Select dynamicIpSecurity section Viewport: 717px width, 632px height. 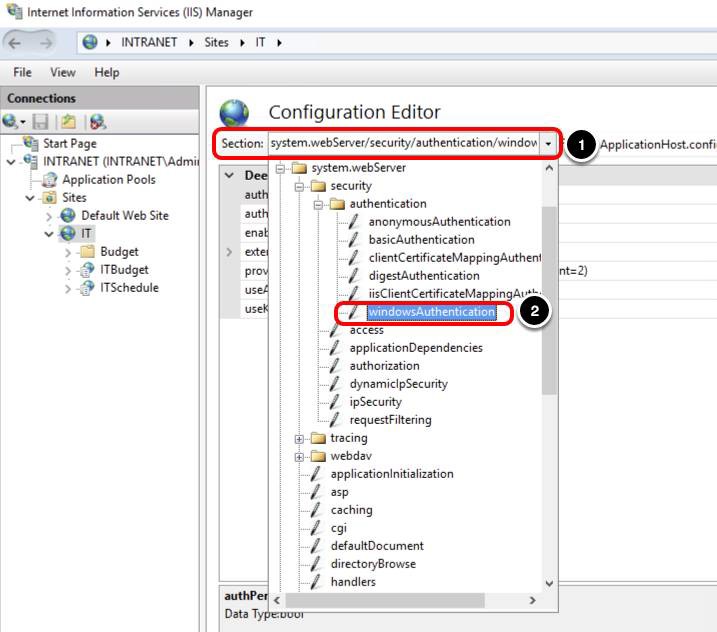pyautogui.click(x=398, y=384)
